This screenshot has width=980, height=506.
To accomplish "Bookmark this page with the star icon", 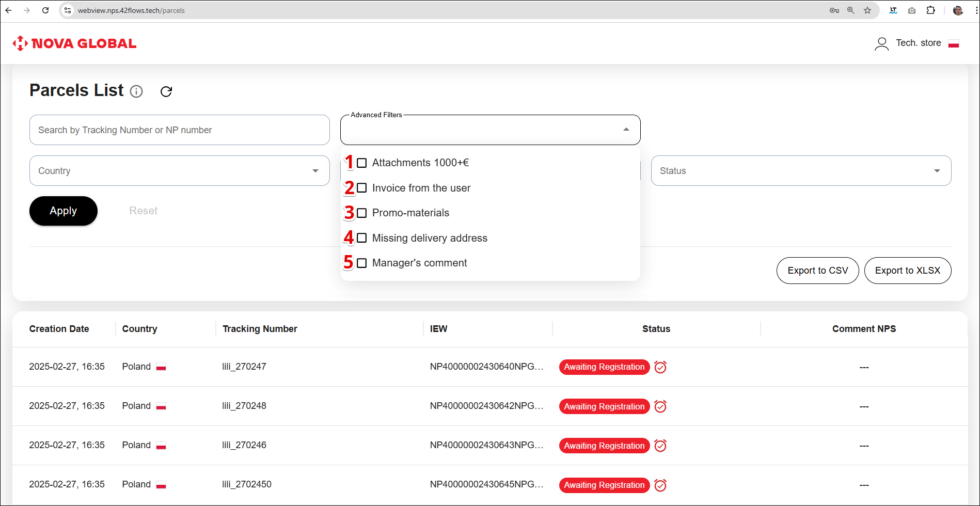I will point(867,10).
